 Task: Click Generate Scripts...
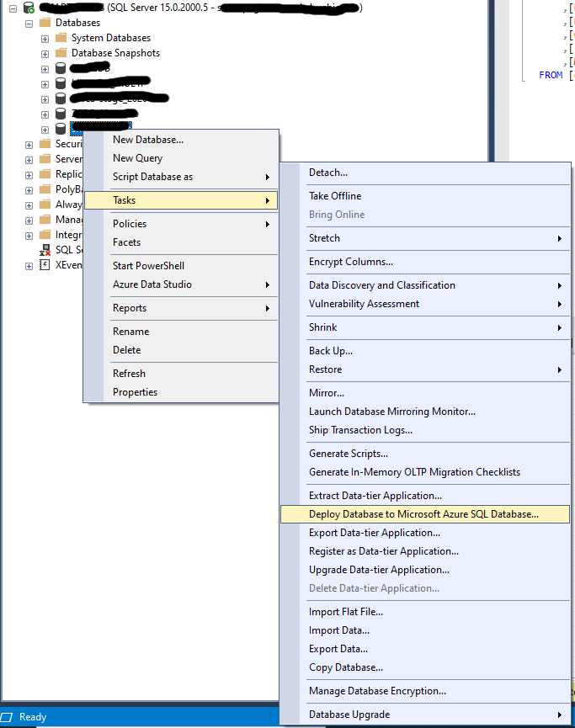pos(425,454)
